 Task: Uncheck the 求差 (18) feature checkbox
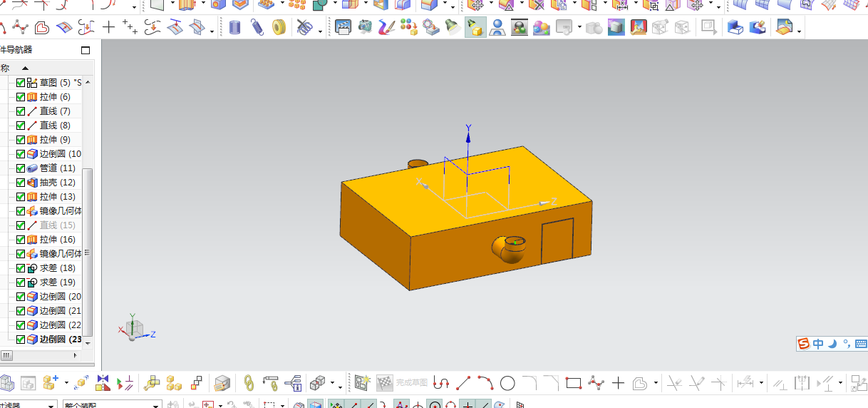pyautogui.click(x=21, y=268)
